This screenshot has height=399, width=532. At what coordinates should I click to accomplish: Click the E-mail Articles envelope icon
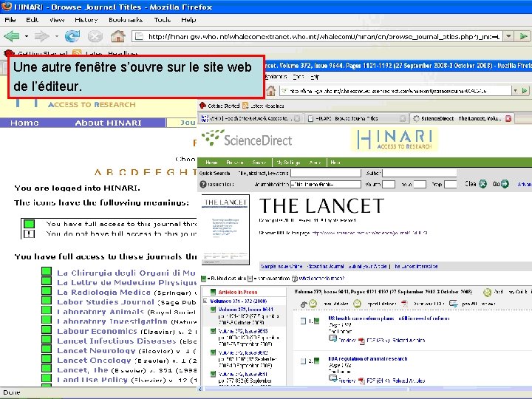[313, 304]
